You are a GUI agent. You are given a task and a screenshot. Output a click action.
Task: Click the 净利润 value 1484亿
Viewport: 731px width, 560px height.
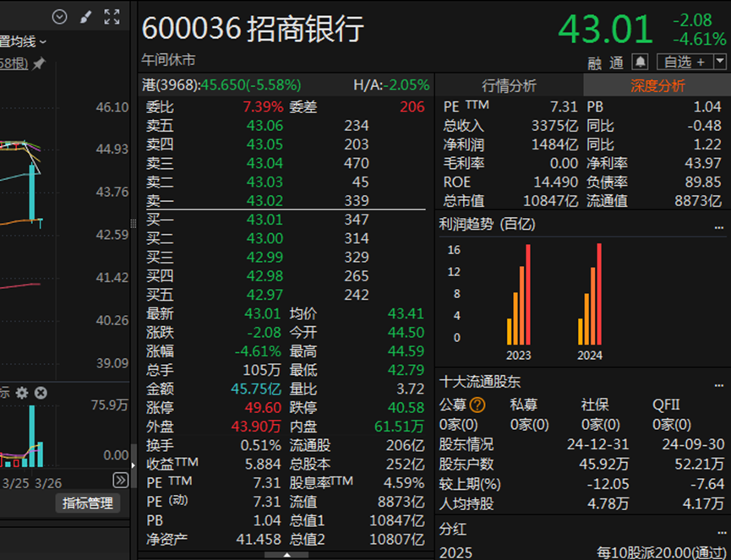point(554,144)
